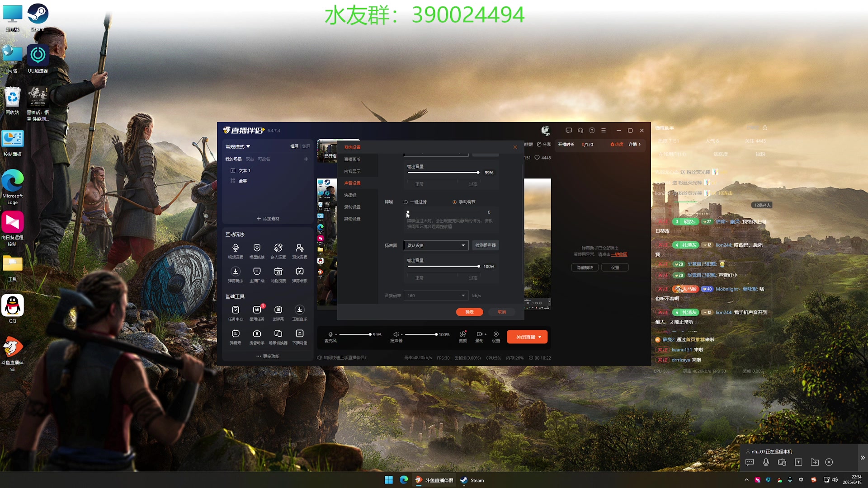The image size is (868, 488).
Task: Open 快捷键 settings tab
Action: coord(350,195)
